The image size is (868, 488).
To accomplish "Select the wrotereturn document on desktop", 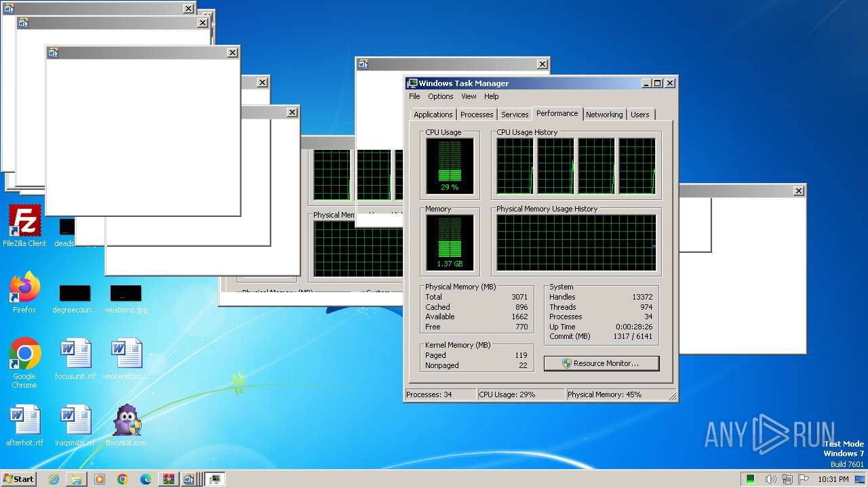I will 126,359.
